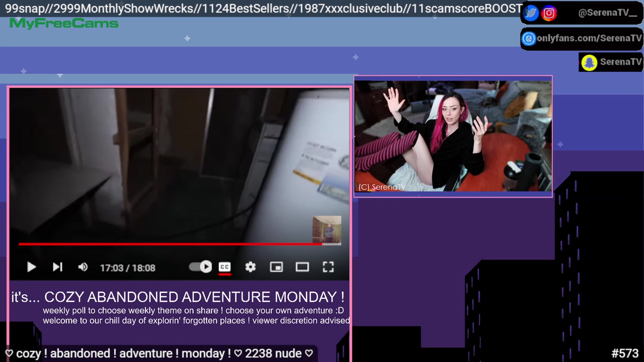Toggle the autoplay switch
Viewport: 644px width, 362px height.
pyautogui.click(x=200, y=267)
